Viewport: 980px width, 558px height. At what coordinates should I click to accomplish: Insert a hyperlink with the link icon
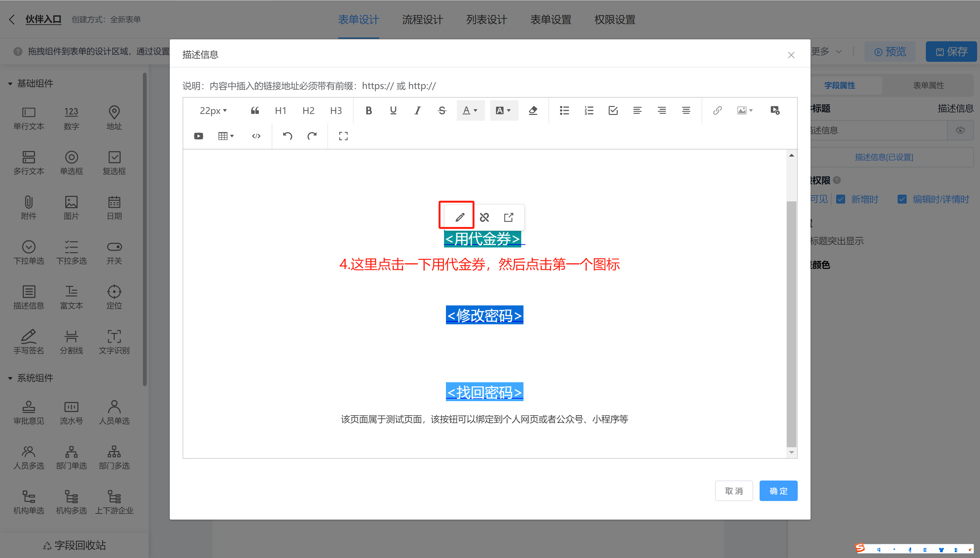717,110
